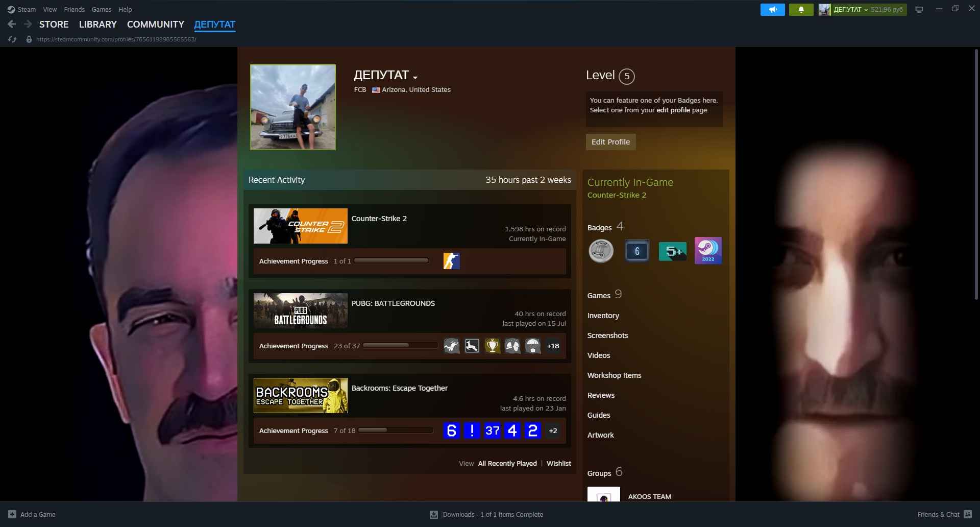Switch to the LIBRARY tab

(x=98, y=25)
